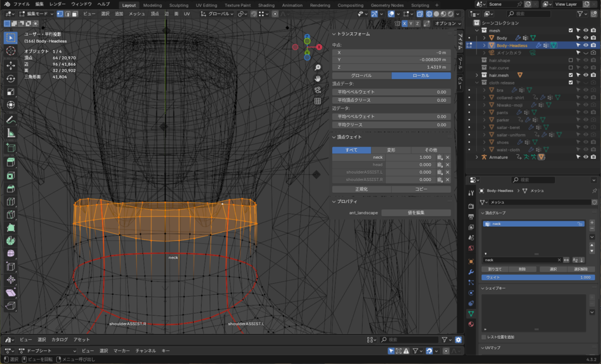The image size is (601, 364).
Task: Select the Move tool in the left toolbar
Action: (11, 65)
